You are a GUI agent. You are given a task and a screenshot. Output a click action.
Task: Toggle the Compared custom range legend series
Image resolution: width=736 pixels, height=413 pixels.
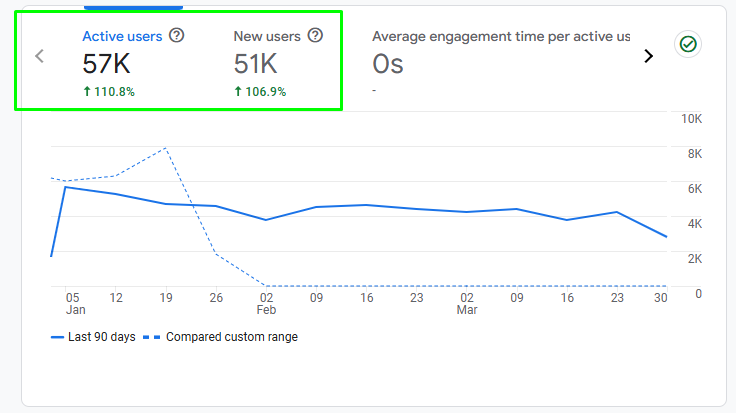222,337
